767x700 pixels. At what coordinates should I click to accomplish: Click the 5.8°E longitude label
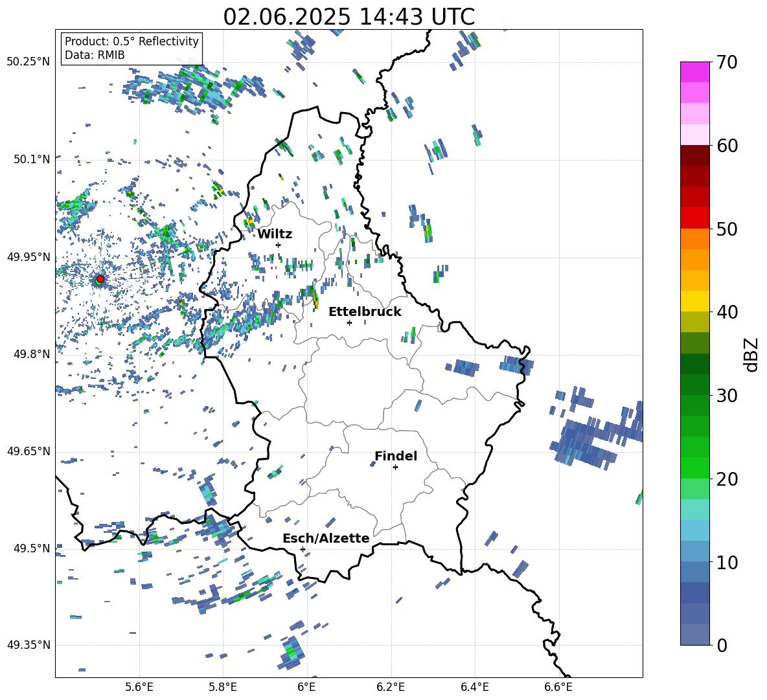pos(223,687)
